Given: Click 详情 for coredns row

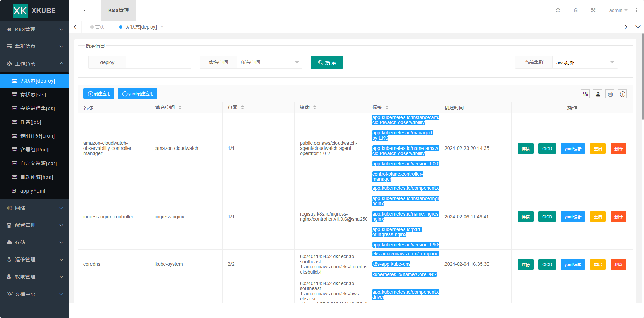Looking at the screenshot, I should tap(526, 264).
